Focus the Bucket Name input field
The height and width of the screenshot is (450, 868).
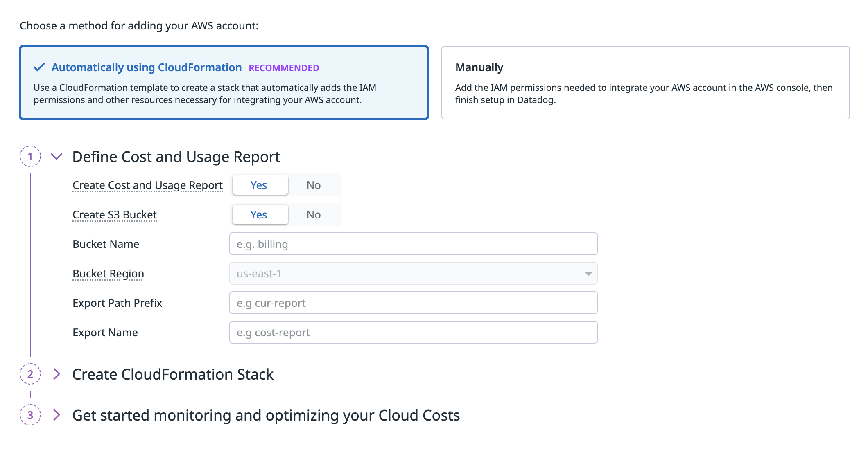[x=413, y=244]
